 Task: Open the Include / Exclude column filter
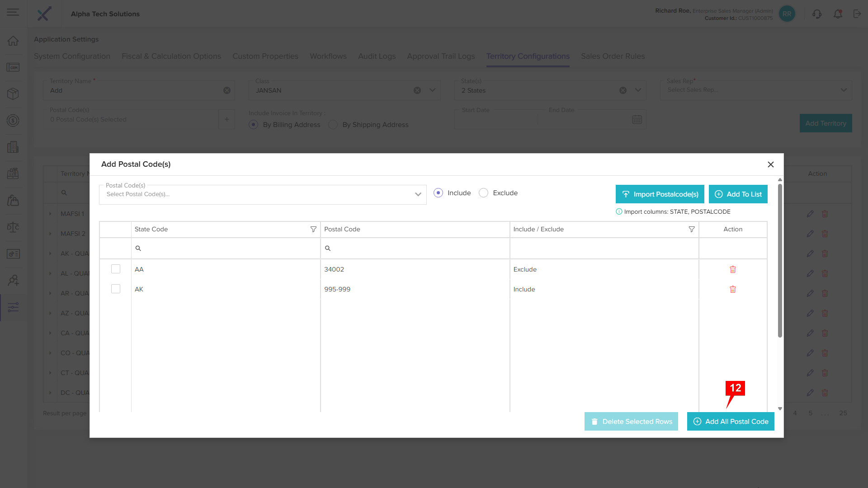[x=691, y=230]
